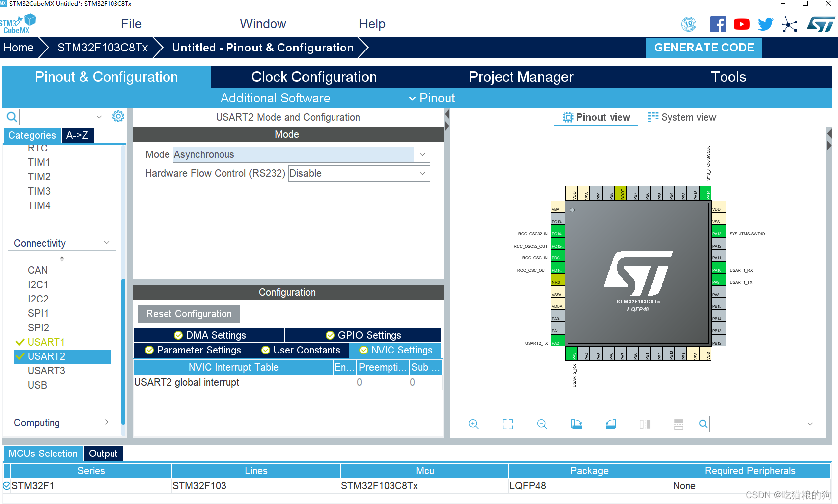Open the Twitter link icon
This screenshot has width=838, height=504.
pyautogui.click(x=765, y=24)
